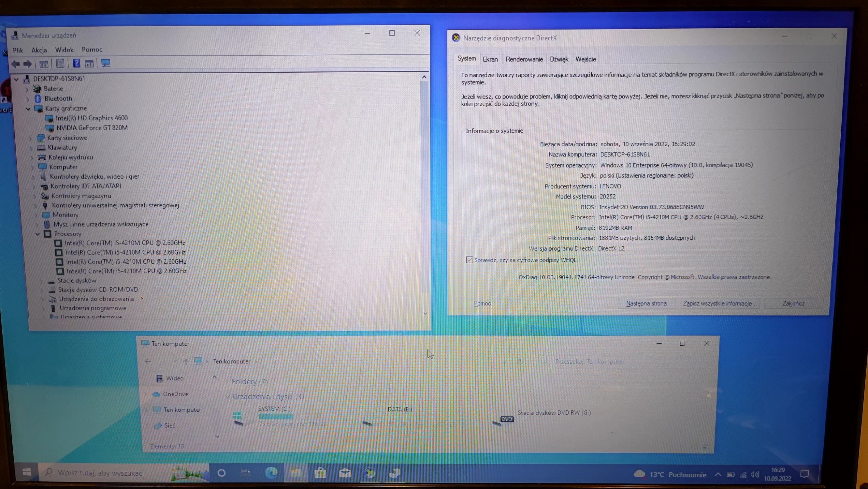Screen dimensions: 868x489
Task: Click the Properties toolbar icon
Action: (60, 63)
